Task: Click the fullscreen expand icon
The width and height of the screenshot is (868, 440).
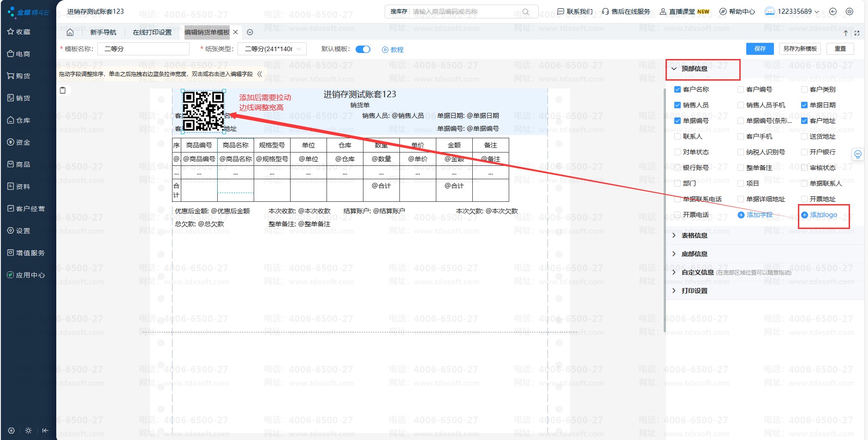Action: (x=857, y=33)
